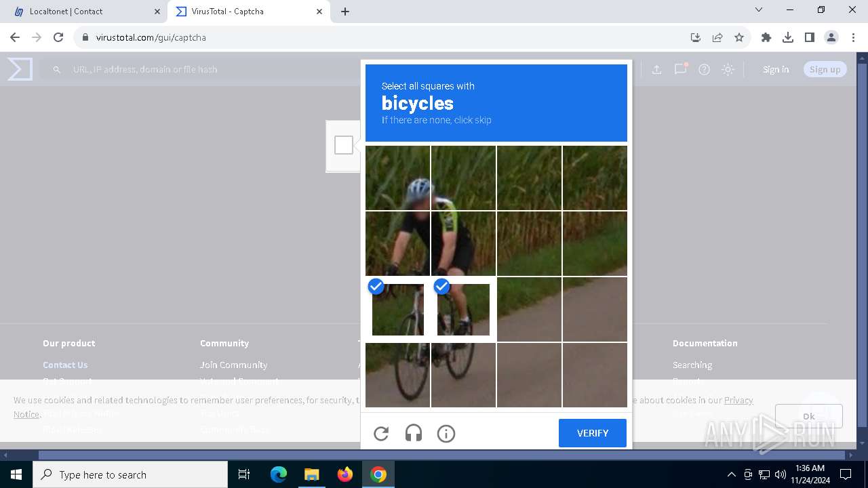The height and width of the screenshot is (488, 868).
Task: Click the horizontal page scrollbar
Action: click(x=441, y=455)
